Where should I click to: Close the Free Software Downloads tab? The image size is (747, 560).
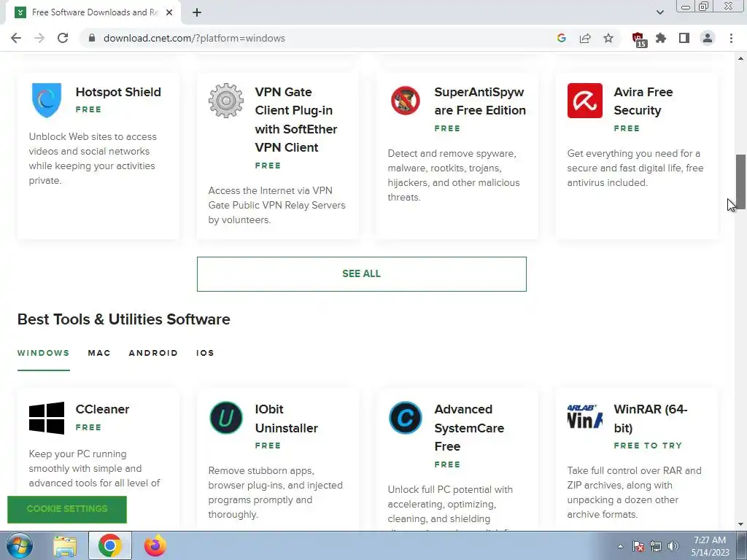(x=169, y=12)
